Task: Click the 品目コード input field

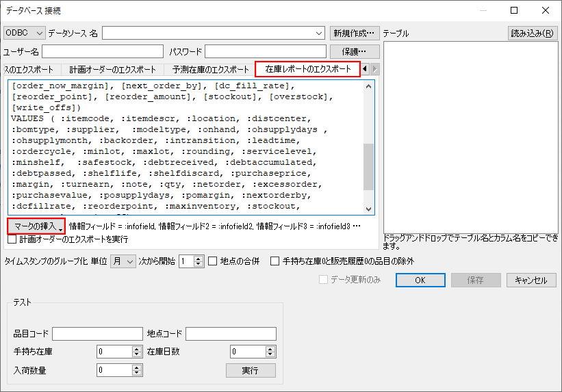Action: (96, 334)
